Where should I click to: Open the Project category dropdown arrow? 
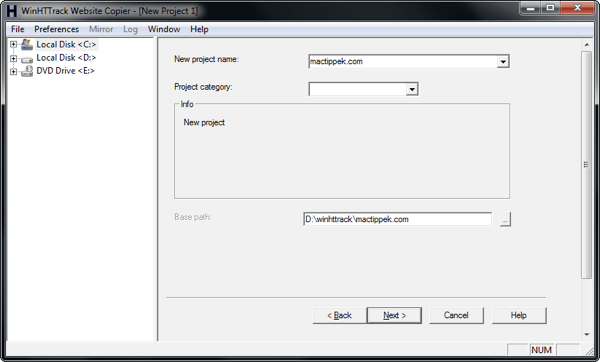click(412, 89)
